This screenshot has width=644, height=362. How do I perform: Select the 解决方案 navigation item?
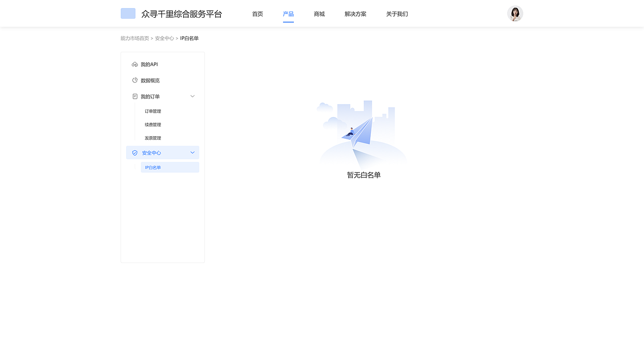click(x=356, y=14)
